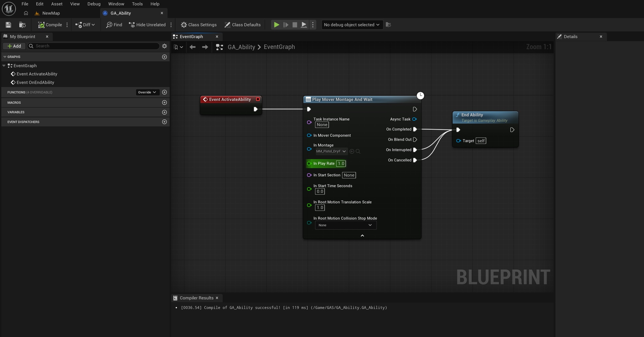Open the debug object selection dropdown

pyautogui.click(x=352, y=25)
